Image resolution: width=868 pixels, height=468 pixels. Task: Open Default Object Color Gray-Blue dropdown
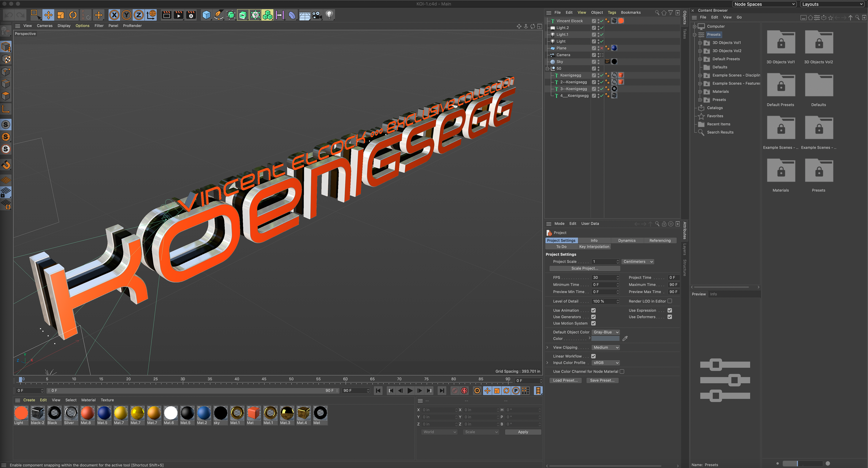(606, 332)
